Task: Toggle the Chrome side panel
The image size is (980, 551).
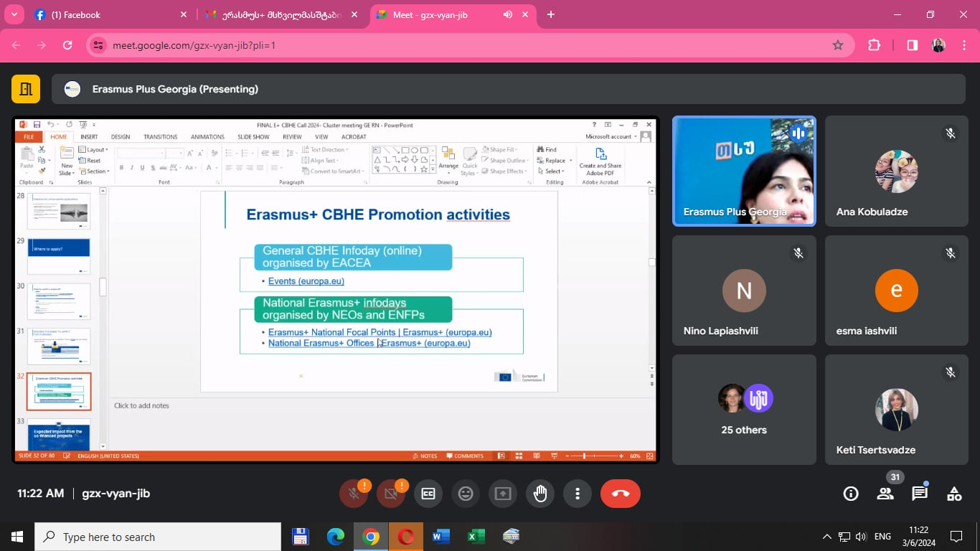Action: 912,45
